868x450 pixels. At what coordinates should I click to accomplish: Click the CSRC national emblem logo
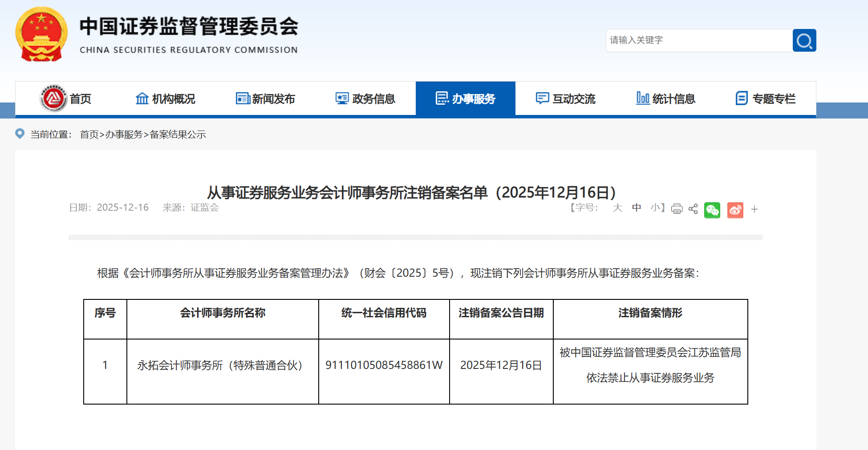[x=41, y=34]
